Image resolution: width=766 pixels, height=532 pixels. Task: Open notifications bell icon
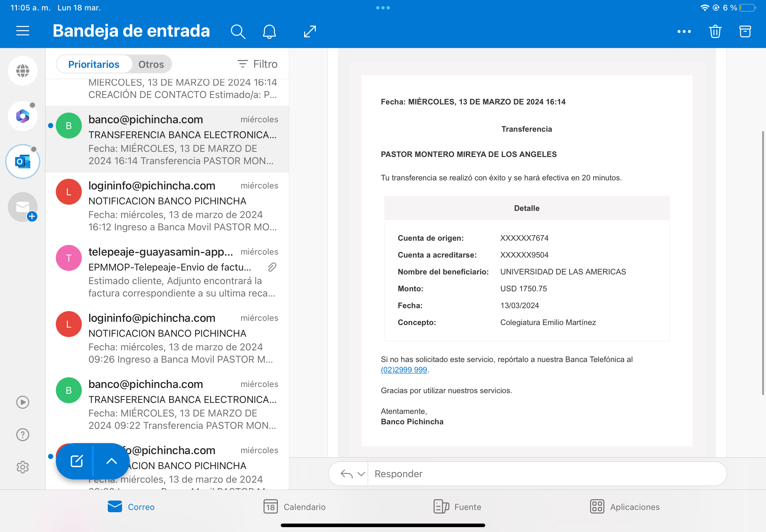[269, 32]
